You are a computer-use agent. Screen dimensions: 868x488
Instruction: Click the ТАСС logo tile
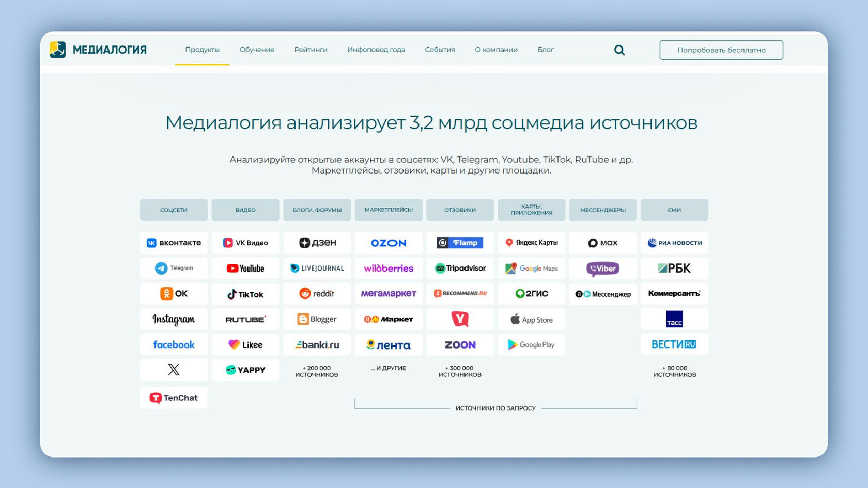(675, 319)
